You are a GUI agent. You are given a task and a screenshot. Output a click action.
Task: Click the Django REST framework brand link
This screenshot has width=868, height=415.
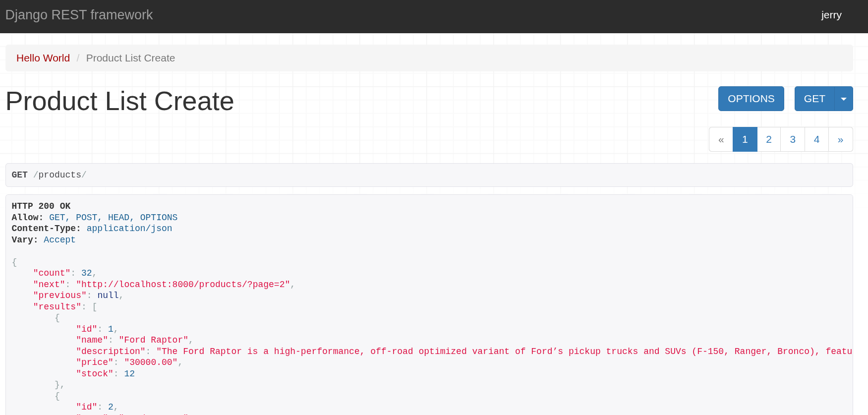pyautogui.click(x=79, y=15)
